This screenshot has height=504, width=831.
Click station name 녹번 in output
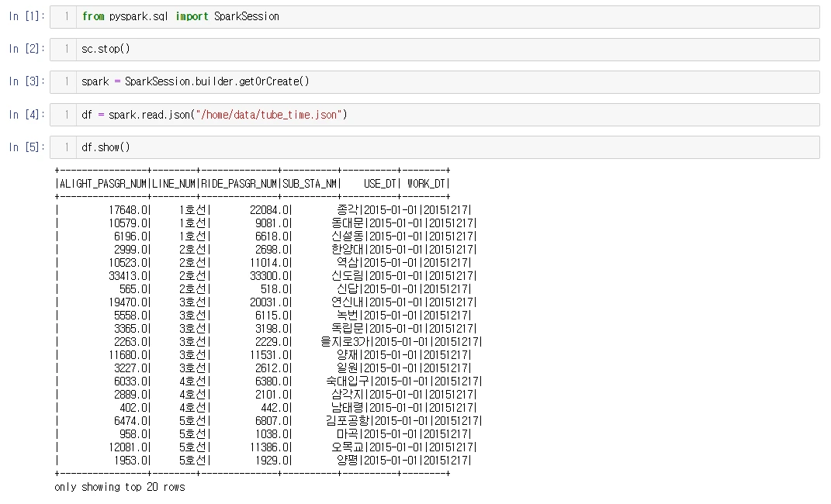click(x=348, y=316)
